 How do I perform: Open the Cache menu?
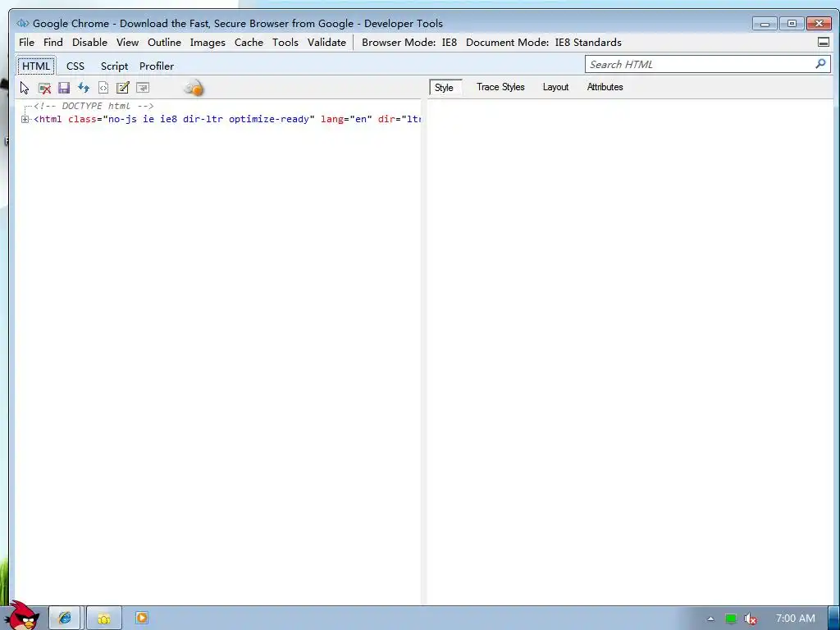(249, 43)
